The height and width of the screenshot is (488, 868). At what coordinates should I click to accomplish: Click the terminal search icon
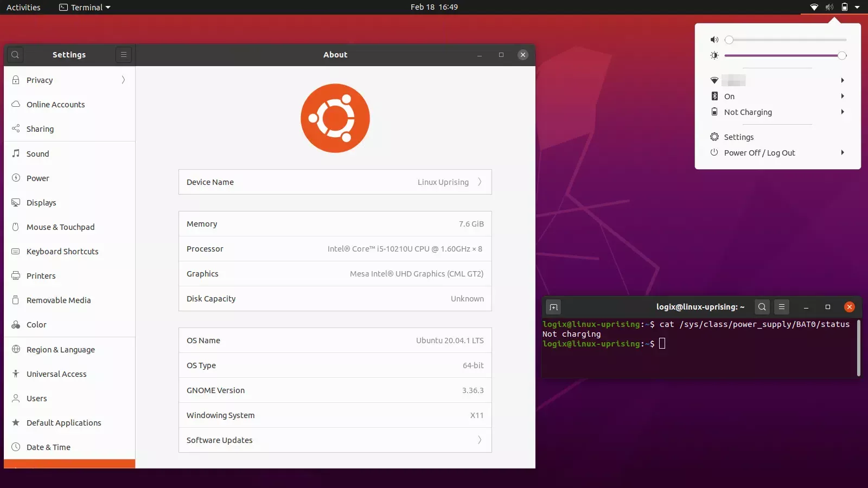762,307
